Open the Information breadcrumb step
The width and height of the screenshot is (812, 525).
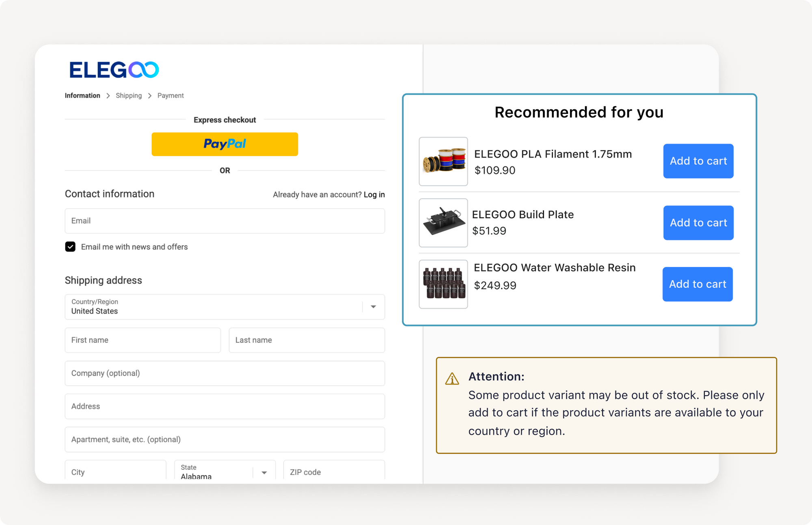[82, 96]
